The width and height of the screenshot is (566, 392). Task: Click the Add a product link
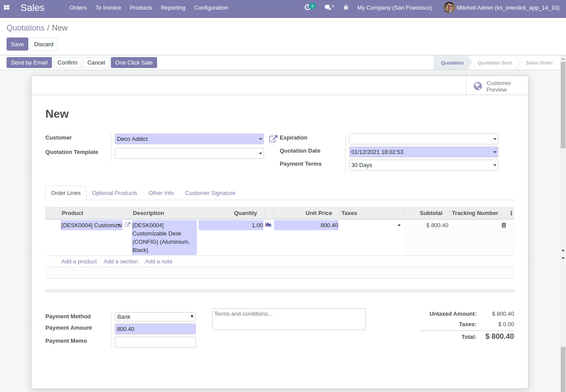[79, 262]
